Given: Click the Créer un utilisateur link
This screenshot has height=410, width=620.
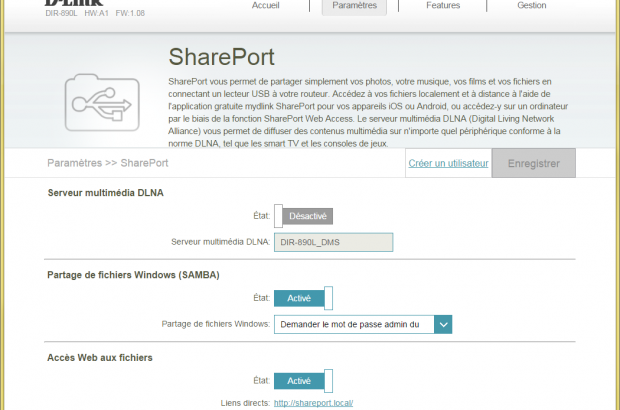Looking at the screenshot, I should [x=448, y=163].
